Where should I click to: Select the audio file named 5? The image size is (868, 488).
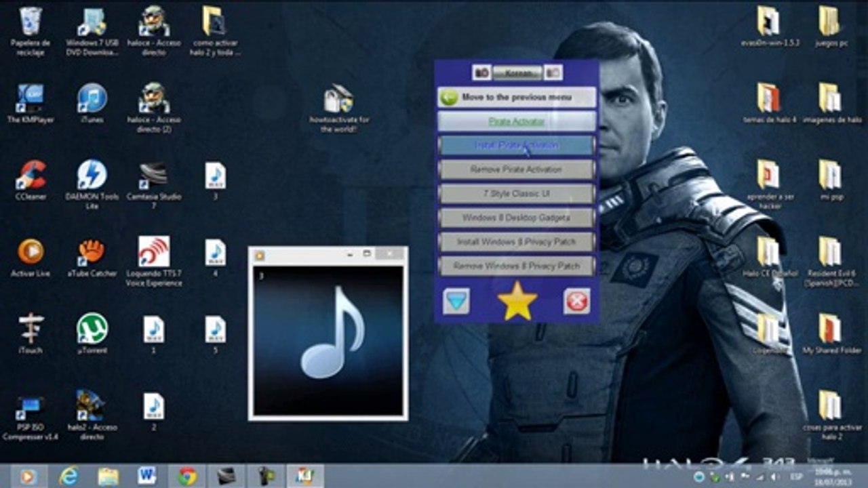[215, 334]
